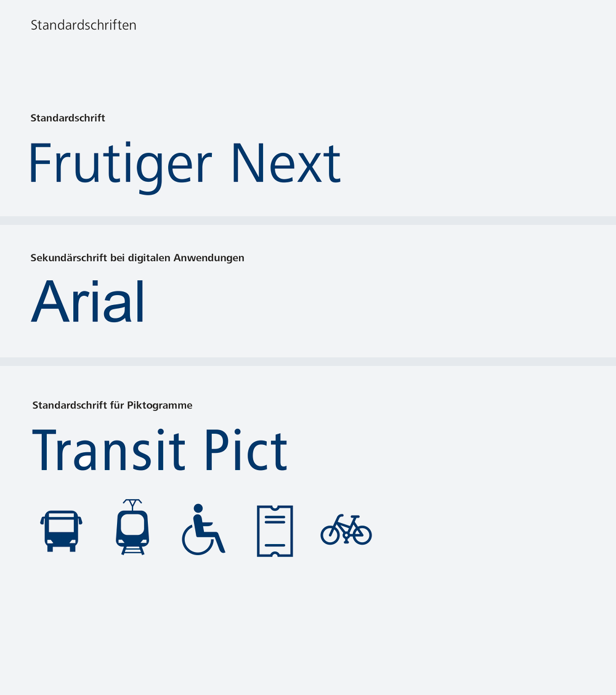Click the Standardschriften page heading
The width and height of the screenshot is (616, 695).
pos(83,25)
